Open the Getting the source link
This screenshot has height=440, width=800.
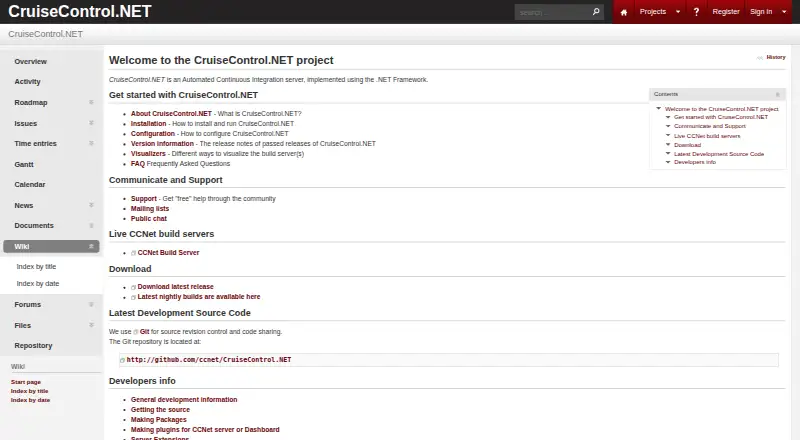point(160,410)
